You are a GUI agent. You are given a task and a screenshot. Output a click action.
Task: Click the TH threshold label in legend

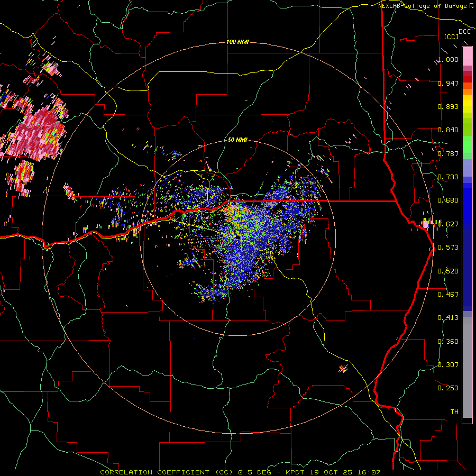coord(454,412)
